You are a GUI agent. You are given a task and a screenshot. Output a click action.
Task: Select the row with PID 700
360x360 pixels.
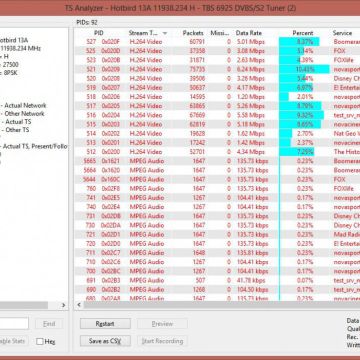(x=217, y=271)
